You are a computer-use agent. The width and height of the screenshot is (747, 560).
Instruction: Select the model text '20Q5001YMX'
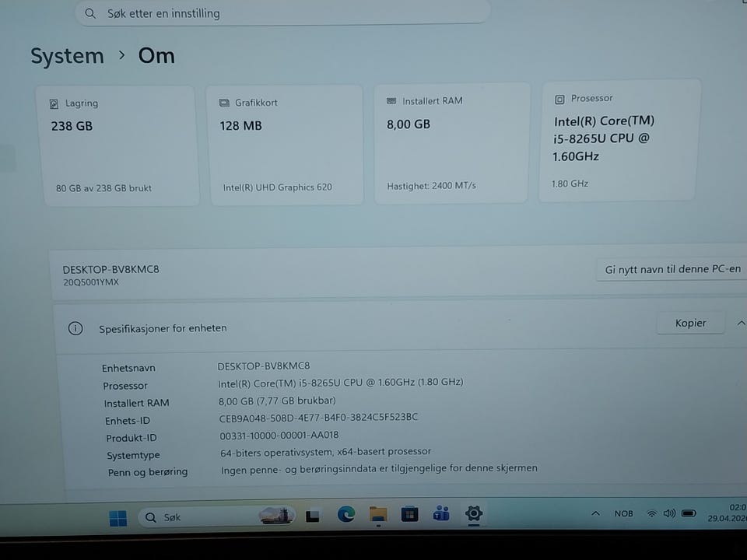(x=91, y=282)
